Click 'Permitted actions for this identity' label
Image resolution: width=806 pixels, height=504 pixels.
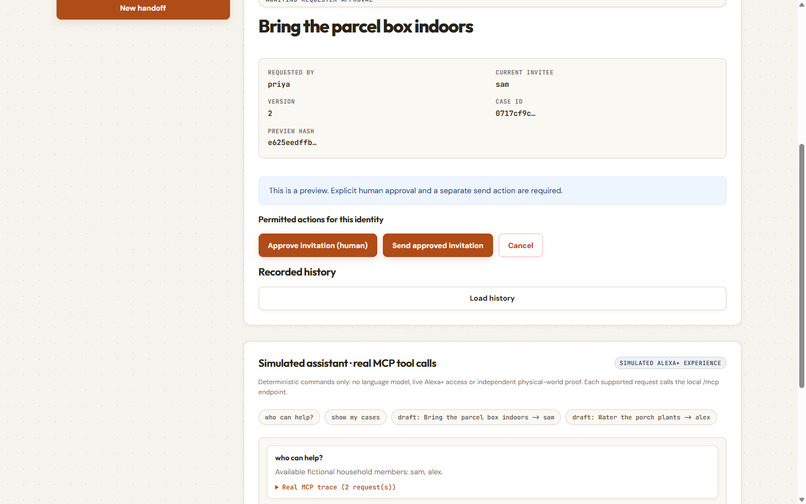[x=321, y=220]
